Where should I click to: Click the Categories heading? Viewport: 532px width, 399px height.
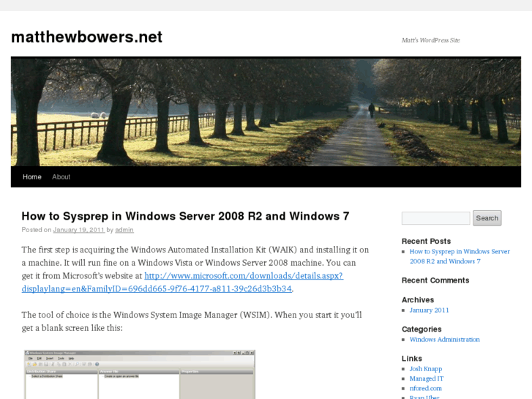(422, 329)
